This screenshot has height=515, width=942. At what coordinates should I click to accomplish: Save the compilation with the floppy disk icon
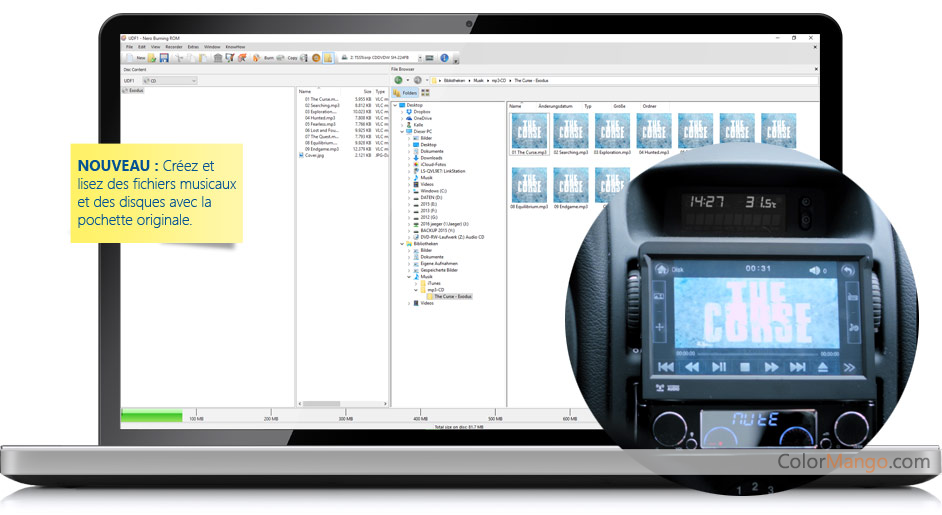pos(164,58)
